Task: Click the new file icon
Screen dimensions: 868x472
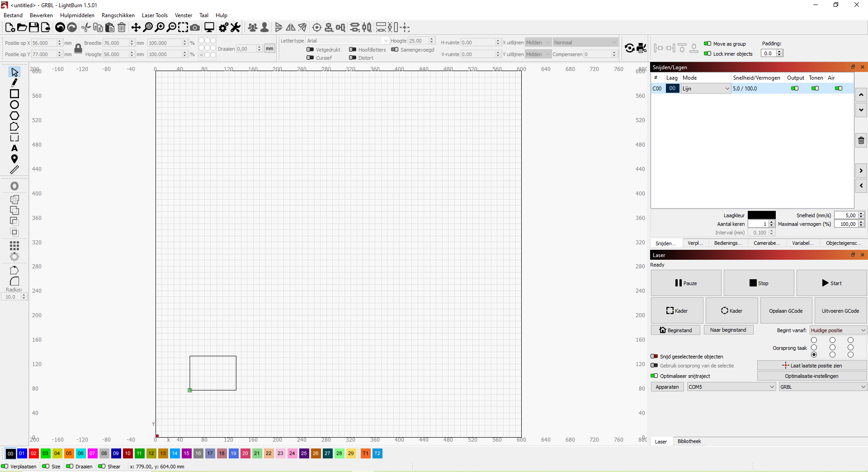Action: (x=10, y=28)
